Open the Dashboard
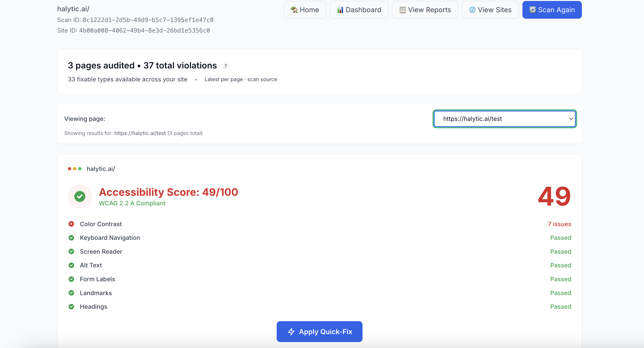644x348 pixels. [x=359, y=10]
